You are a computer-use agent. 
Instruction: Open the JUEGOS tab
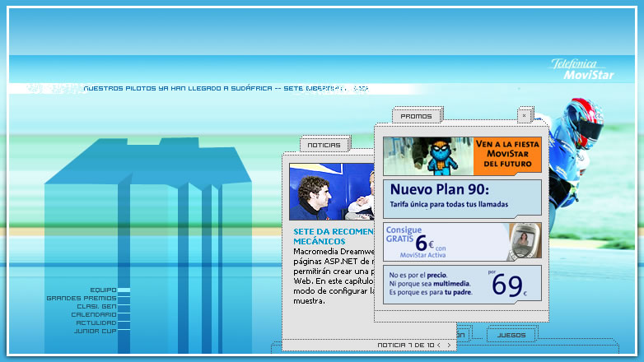point(511,335)
